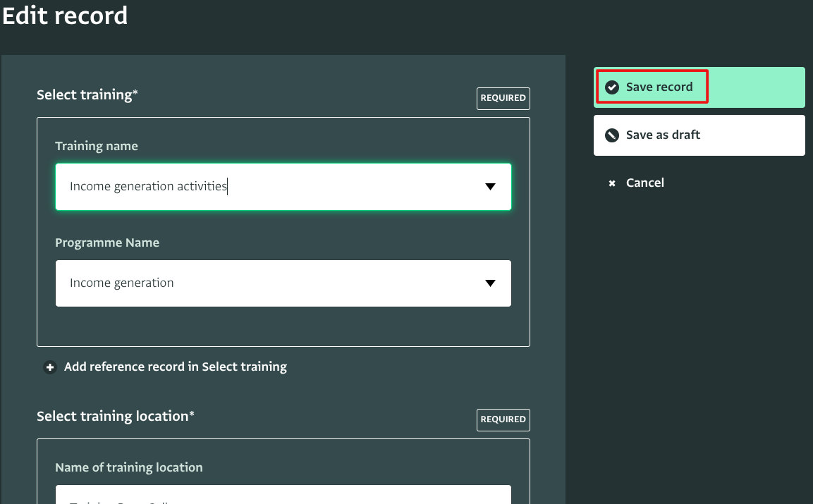Click the Name of training location field
Screen dimensions: 813x504
tap(282, 496)
